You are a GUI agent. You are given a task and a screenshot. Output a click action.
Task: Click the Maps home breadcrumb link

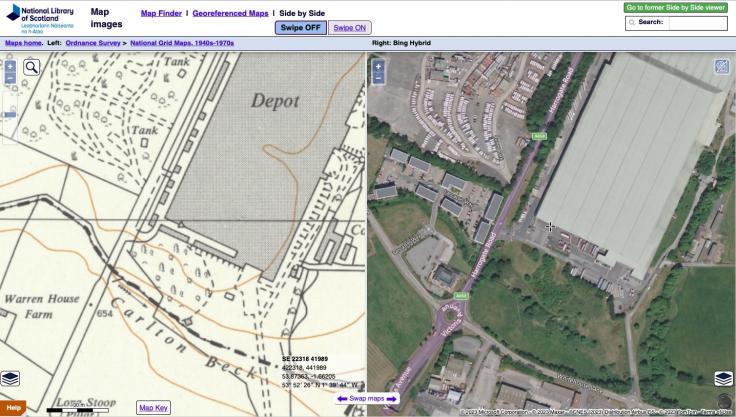tap(25, 44)
